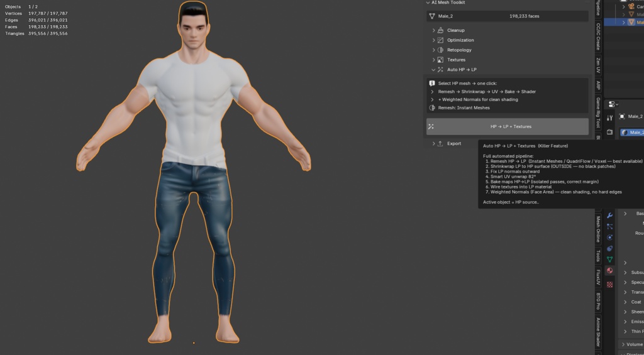Switch to the CC/iC Create sidebar tab
644x355 pixels.
tap(598, 36)
